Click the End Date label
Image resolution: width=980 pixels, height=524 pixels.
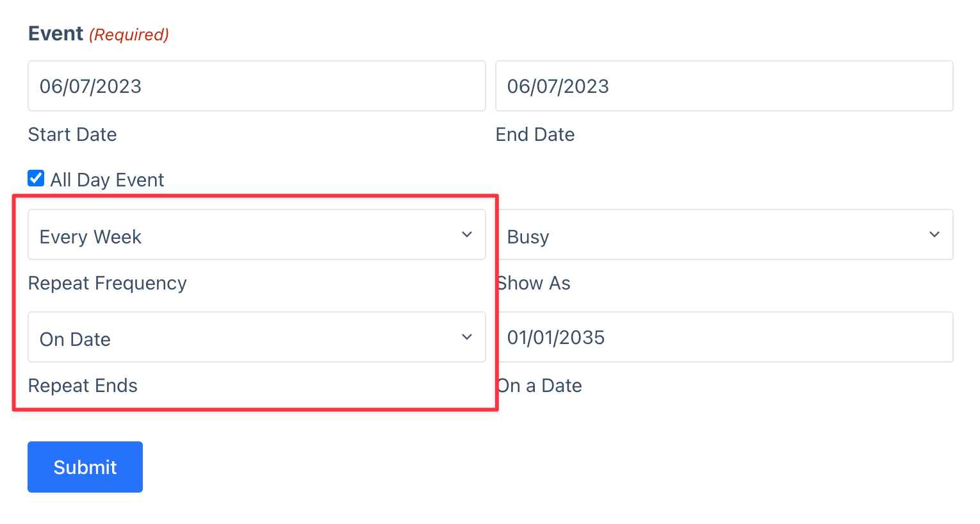tap(535, 135)
